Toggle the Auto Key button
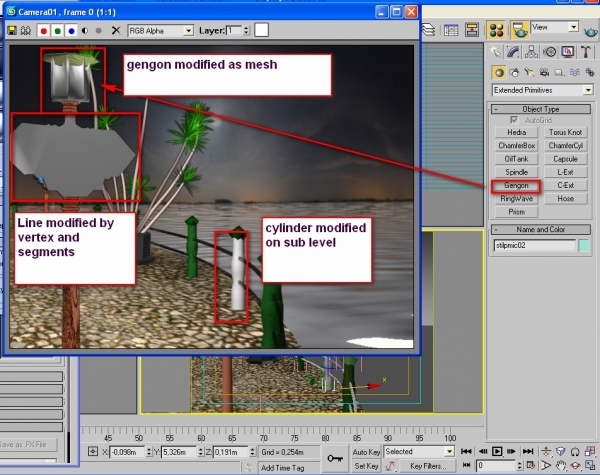 366,452
